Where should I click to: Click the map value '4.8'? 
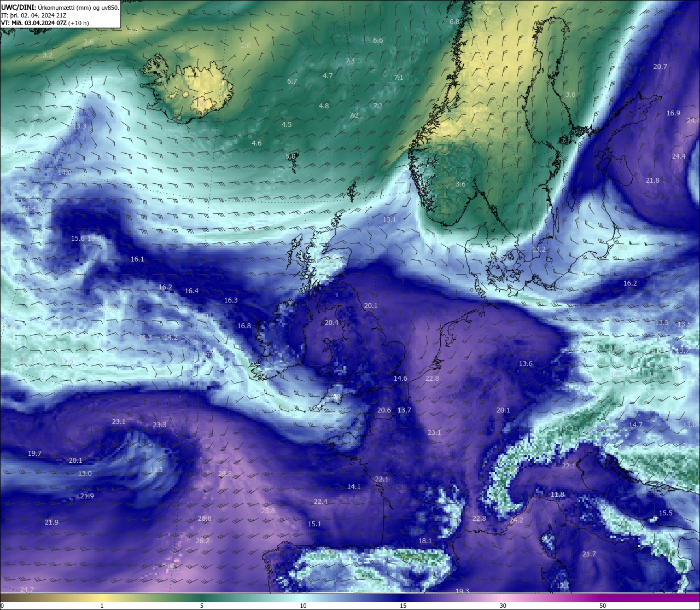(x=324, y=106)
